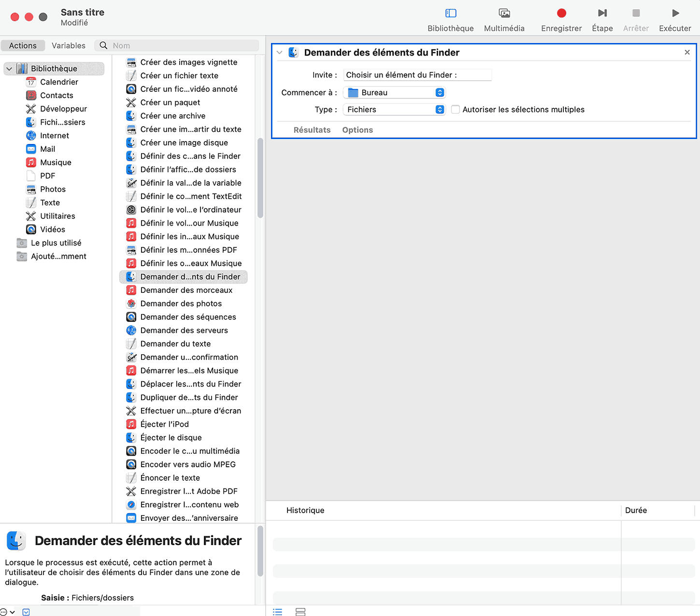Select Définir le volume de l'ordinateur action

point(190,210)
